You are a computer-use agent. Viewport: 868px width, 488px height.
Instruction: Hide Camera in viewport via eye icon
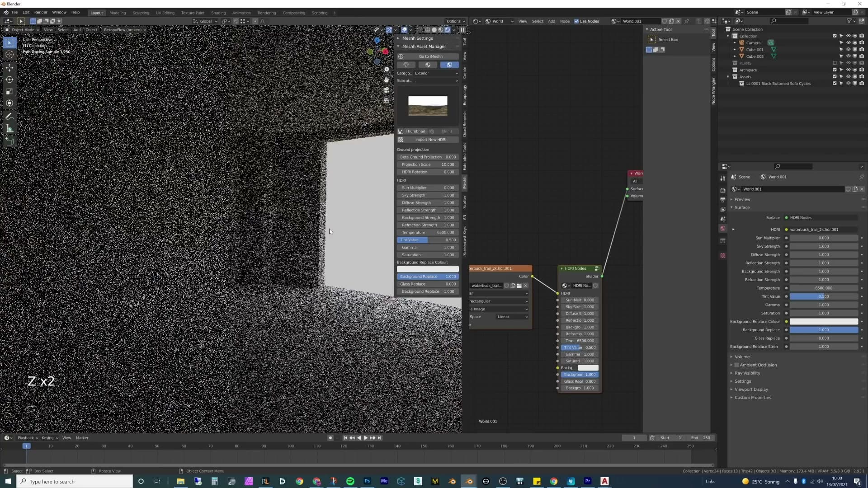(x=848, y=43)
